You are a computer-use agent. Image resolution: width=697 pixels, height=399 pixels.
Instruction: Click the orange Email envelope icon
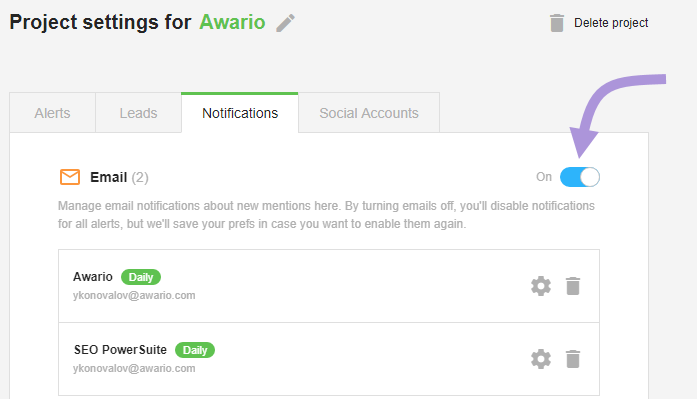point(70,177)
